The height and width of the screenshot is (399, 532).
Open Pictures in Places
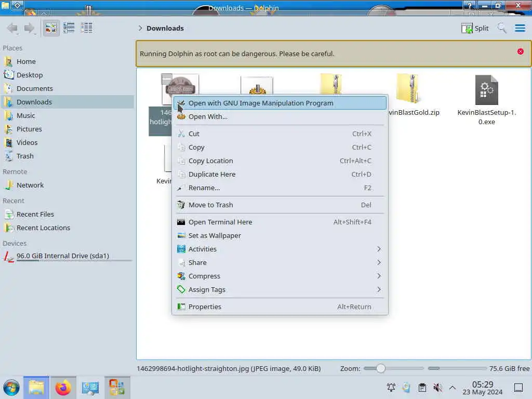[67, 129]
